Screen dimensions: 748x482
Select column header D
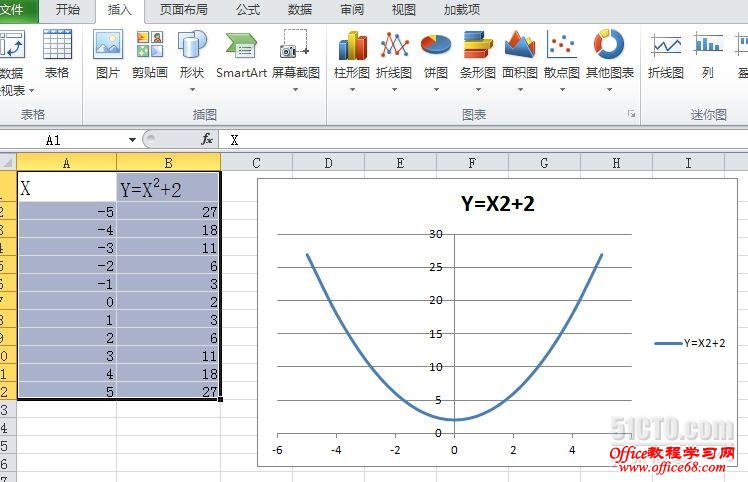[328, 163]
